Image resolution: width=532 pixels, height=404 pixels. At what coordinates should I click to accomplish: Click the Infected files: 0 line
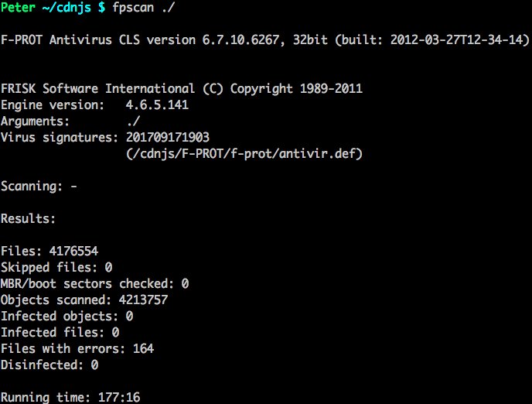[x=60, y=332]
